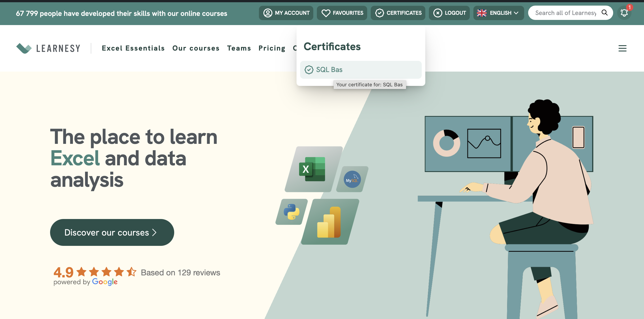Click the Excel app icon tile
The width and height of the screenshot is (644, 319).
point(314,169)
